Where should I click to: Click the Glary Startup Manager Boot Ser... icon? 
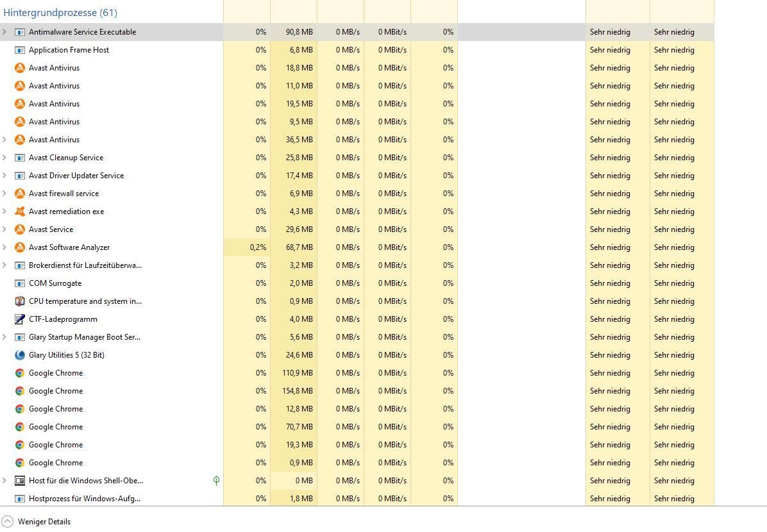click(x=20, y=337)
